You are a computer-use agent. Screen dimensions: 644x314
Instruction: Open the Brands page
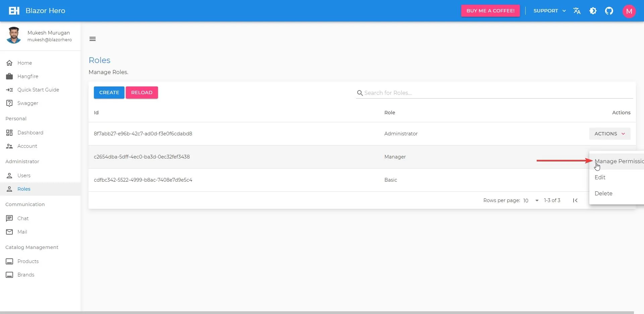click(x=26, y=274)
